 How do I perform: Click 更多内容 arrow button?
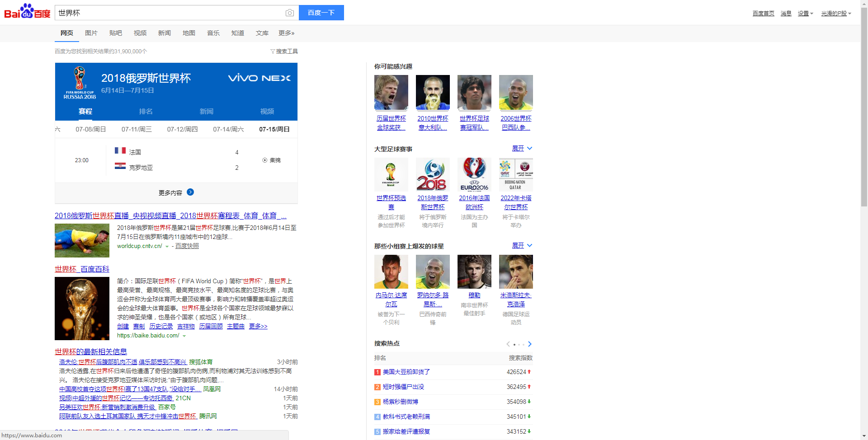(190, 192)
